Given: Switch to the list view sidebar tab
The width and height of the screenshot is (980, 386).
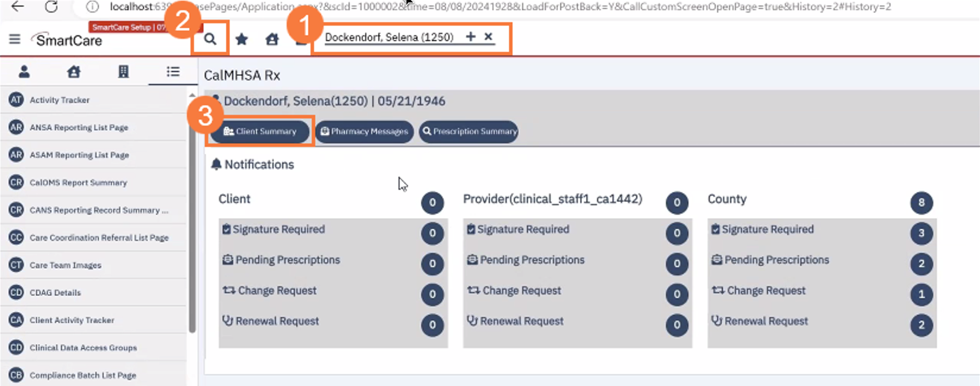Looking at the screenshot, I should pos(173,72).
